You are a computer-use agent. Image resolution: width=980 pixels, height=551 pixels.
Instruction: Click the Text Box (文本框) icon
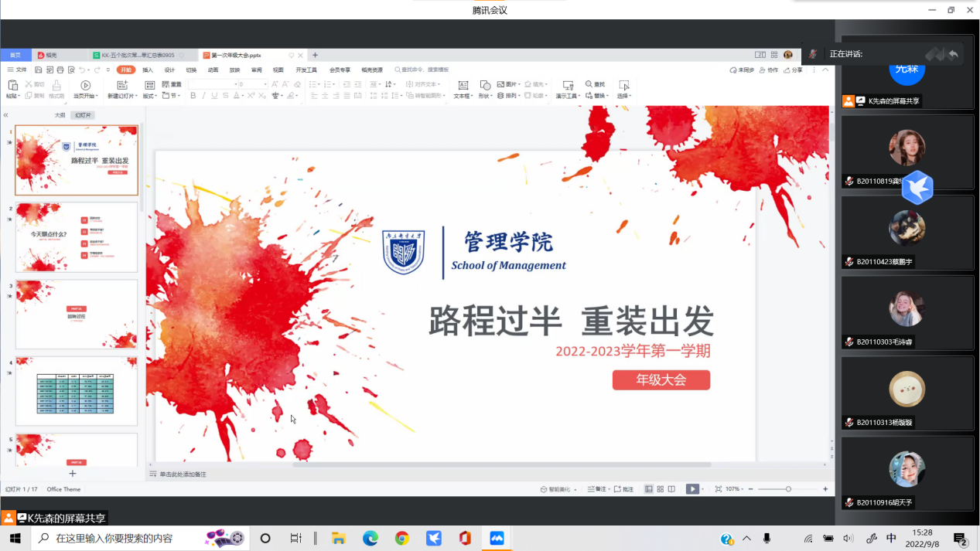click(x=463, y=85)
